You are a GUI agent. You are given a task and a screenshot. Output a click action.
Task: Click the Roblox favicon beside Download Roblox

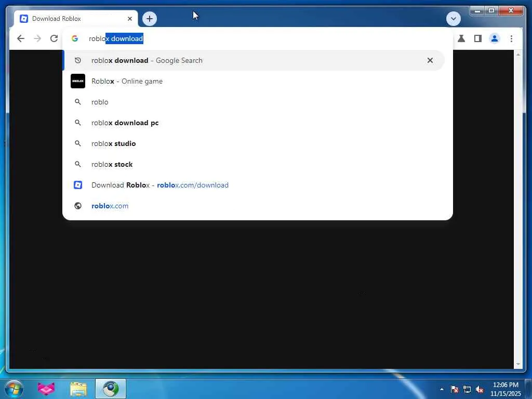(78, 185)
